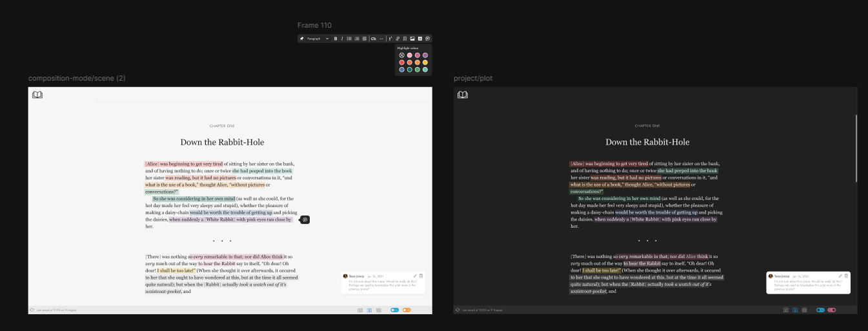This screenshot has width=868, height=331.
Task: Click the comment author avatar in light frame
Action: pyautogui.click(x=345, y=276)
